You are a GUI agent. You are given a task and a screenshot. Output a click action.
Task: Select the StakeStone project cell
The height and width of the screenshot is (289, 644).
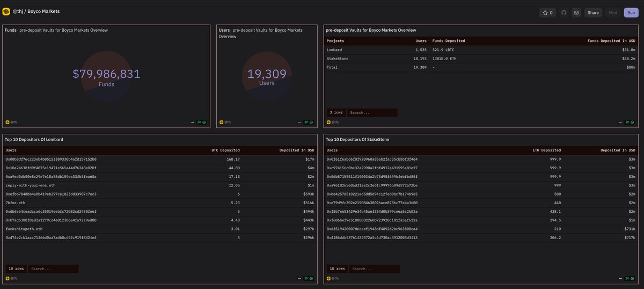pos(338,58)
